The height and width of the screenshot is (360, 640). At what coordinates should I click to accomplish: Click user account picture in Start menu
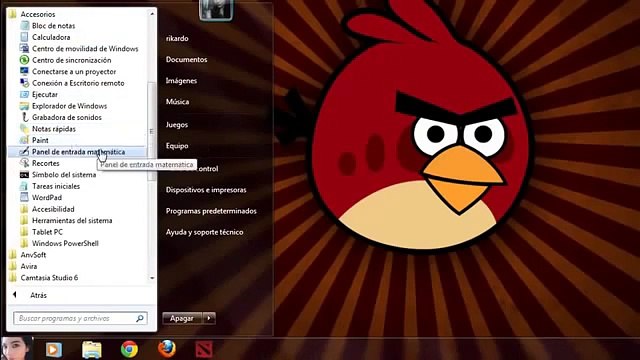[x=216, y=10]
